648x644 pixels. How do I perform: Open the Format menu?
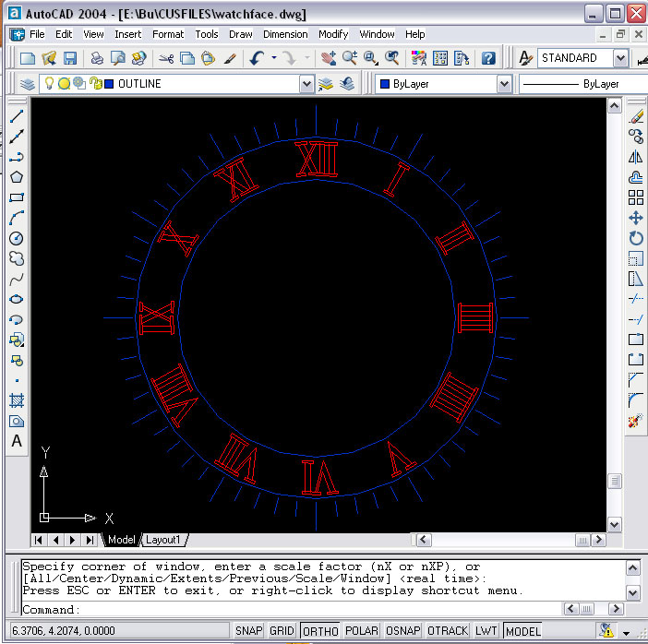click(x=168, y=34)
